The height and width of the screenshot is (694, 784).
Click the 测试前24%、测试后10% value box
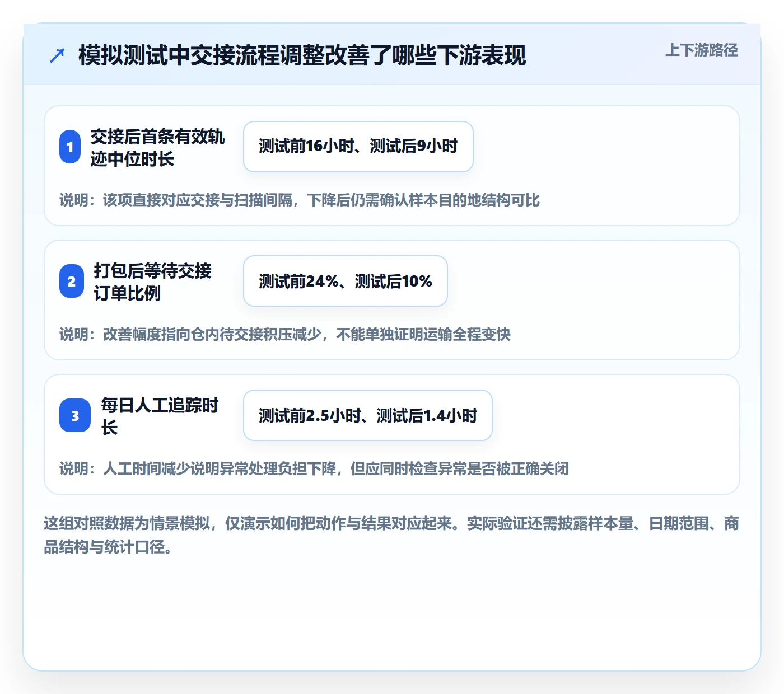click(346, 281)
